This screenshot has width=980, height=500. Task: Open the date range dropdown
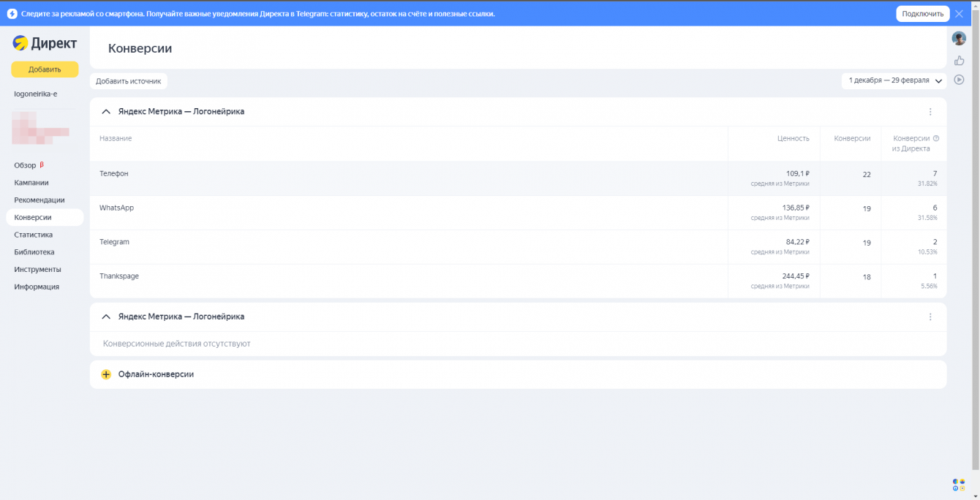(894, 80)
